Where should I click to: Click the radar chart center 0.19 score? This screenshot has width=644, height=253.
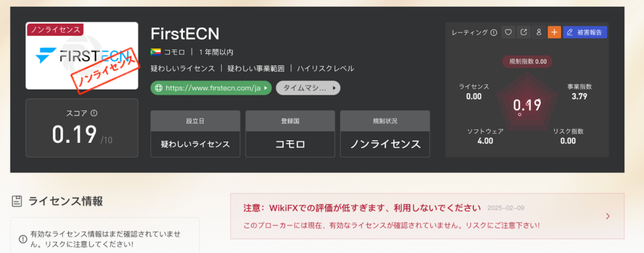[x=527, y=105]
